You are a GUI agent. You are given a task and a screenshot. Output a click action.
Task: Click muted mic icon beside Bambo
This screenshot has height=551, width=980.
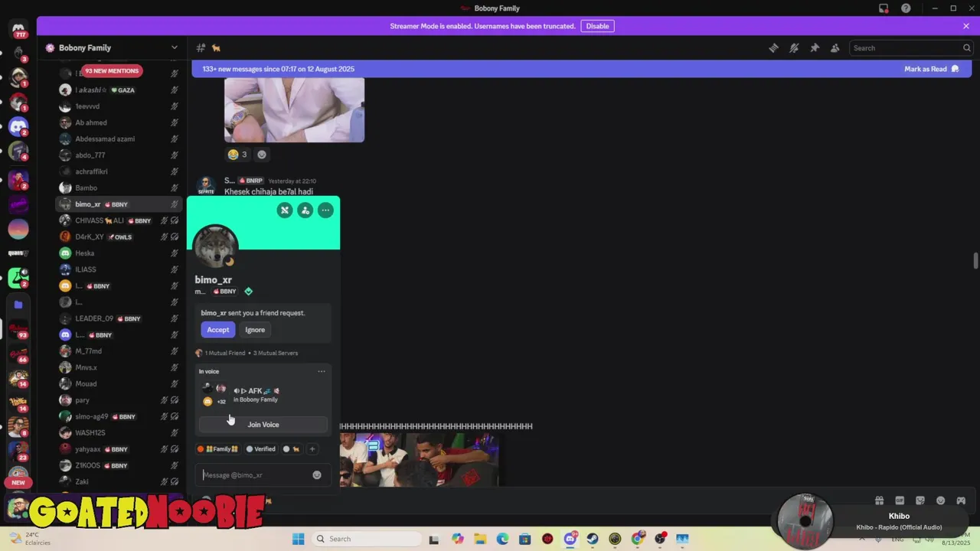pos(175,187)
